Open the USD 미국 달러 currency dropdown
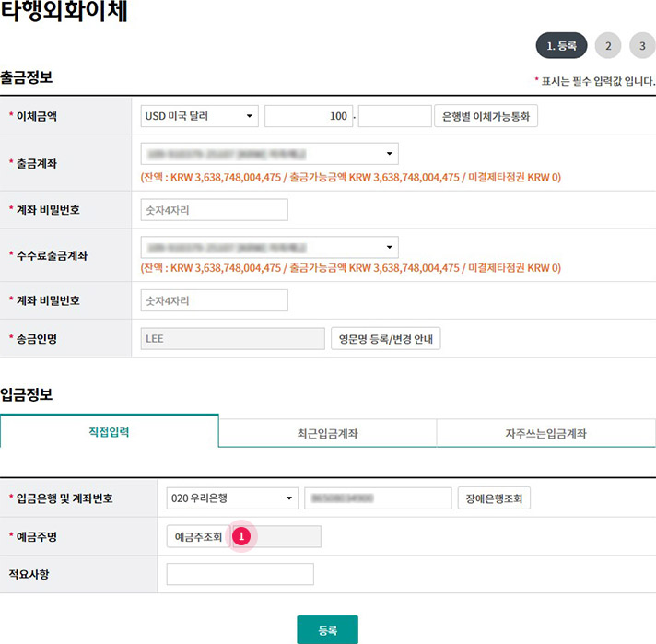 199,116
